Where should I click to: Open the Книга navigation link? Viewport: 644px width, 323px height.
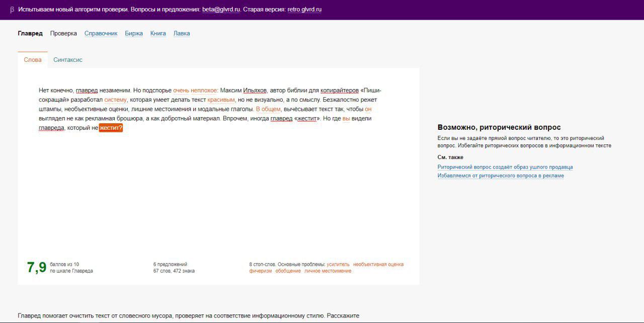(x=158, y=34)
